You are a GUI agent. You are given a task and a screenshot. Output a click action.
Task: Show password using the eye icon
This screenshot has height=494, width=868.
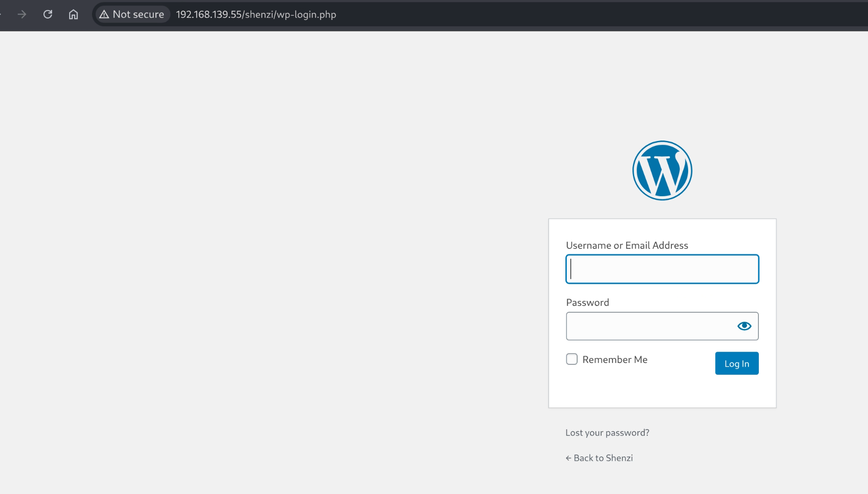(744, 326)
